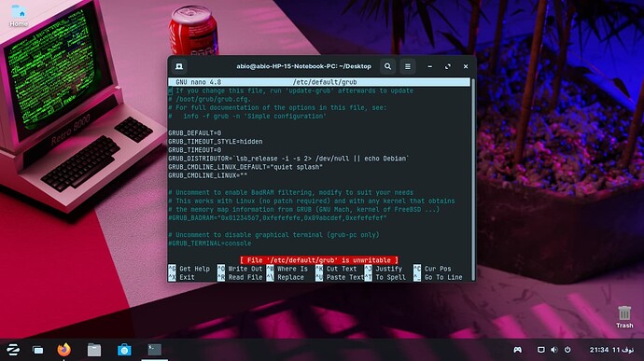
Task: Click the power icon in tray
Action: pos(567,350)
